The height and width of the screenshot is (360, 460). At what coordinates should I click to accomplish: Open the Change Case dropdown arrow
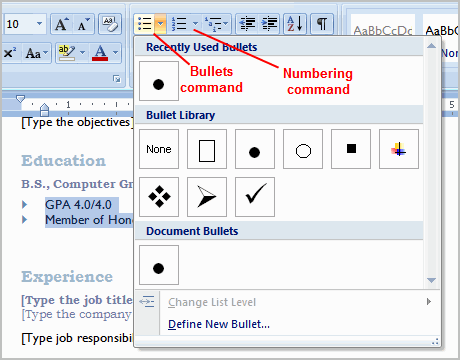[x=46, y=53]
